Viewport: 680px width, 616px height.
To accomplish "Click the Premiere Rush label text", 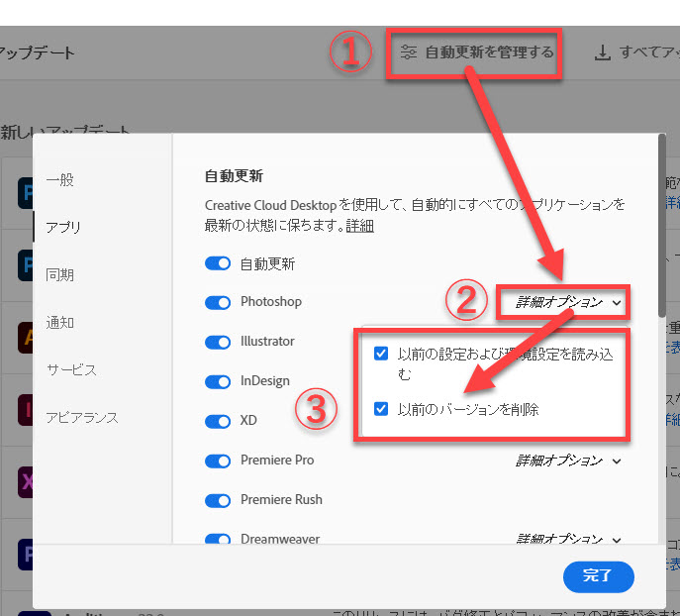I will [x=281, y=500].
